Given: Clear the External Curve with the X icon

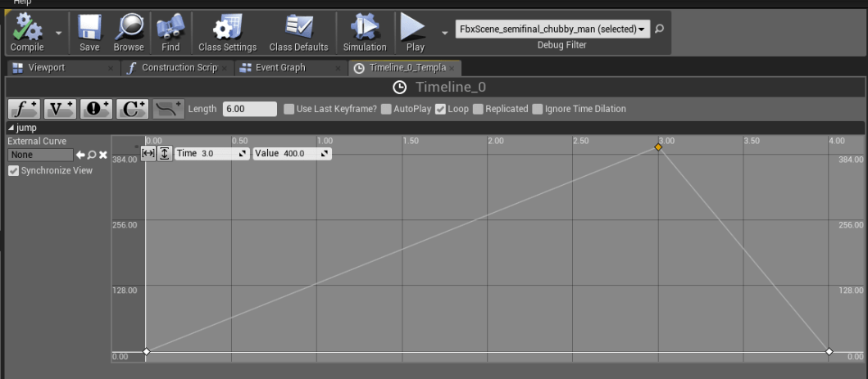Looking at the screenshot, I should tap(103, 156).
